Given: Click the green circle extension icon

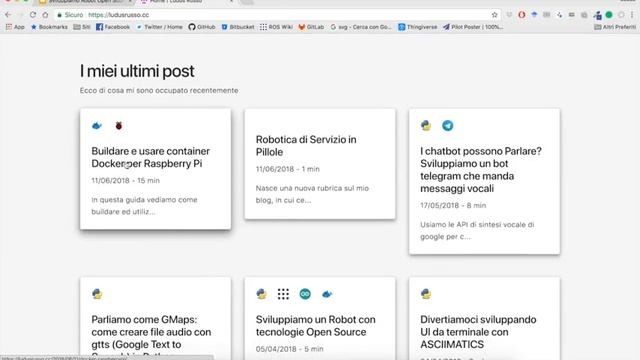Looking at the screenshot, I should (609, 15).
